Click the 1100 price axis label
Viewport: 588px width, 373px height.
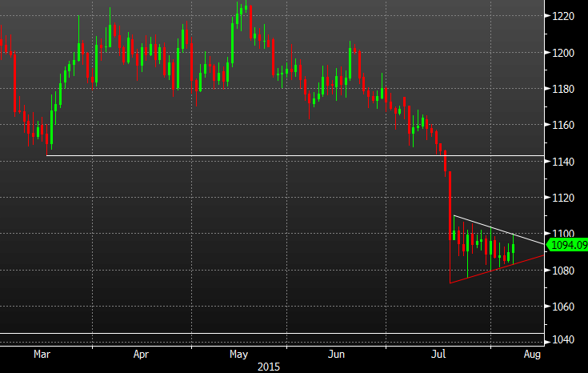coord(563,233)
